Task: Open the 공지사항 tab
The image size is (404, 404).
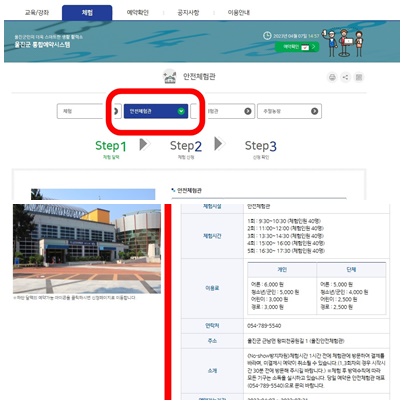Action: pos(188,13)
